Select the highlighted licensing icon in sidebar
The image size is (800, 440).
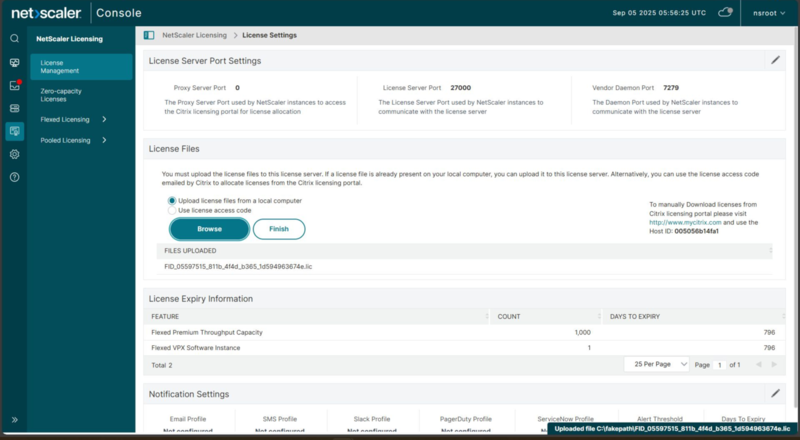pyautogui.click(x=14, y=131)
